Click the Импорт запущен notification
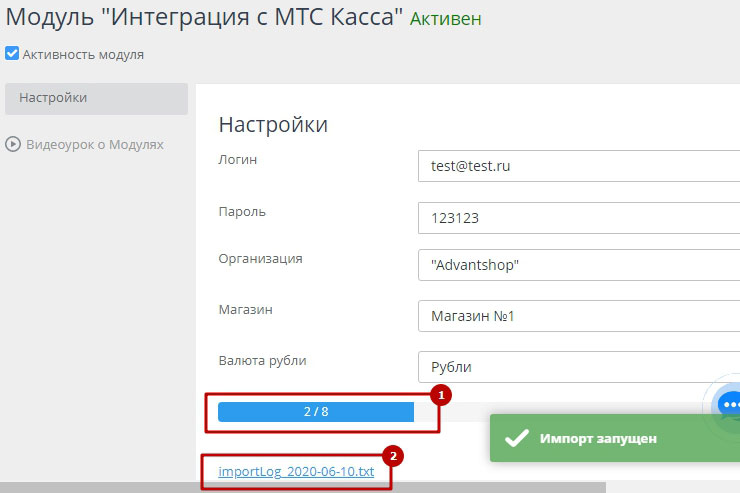This screenshot has height=493, width=740. [614, 438]
